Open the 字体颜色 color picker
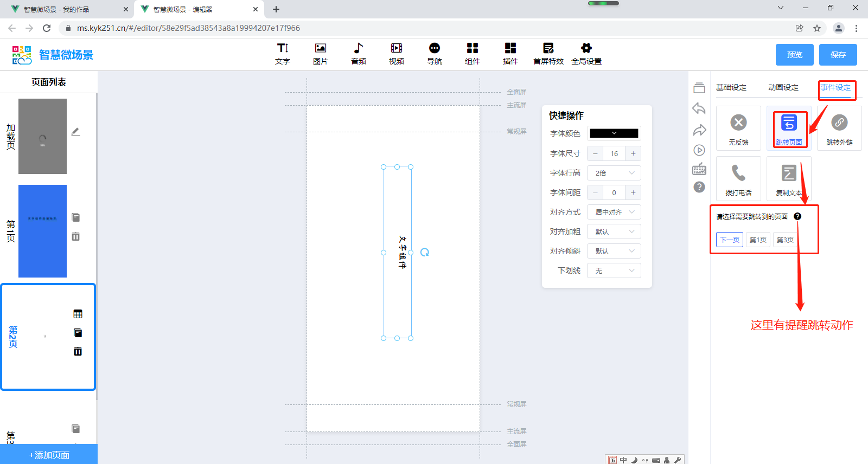 [x=614, y=133]
